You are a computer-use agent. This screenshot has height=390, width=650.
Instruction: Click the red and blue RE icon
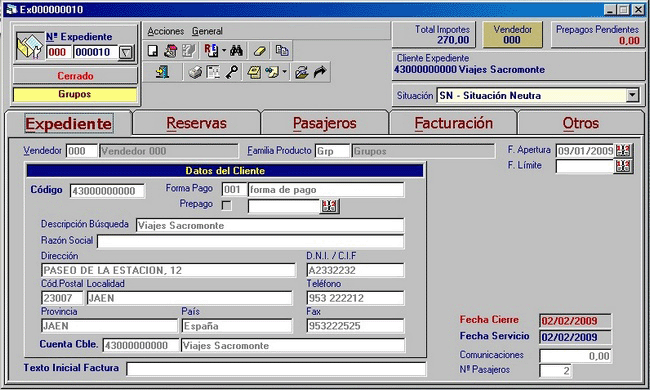pyautogui.click(x=211, y=51)
